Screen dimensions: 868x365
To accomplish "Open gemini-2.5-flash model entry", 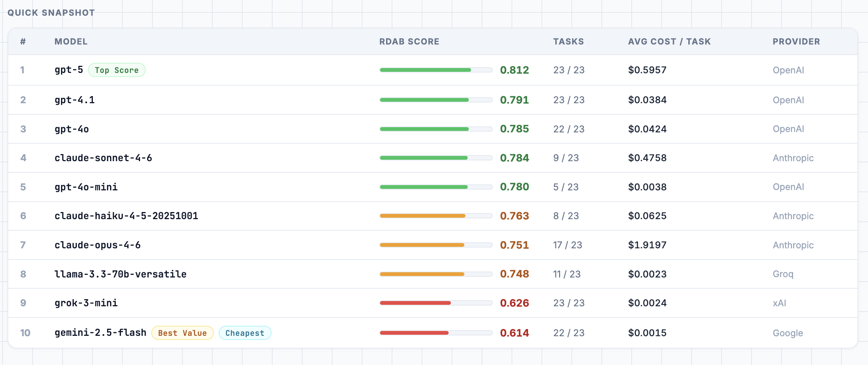I will click(x=100, y=332).
